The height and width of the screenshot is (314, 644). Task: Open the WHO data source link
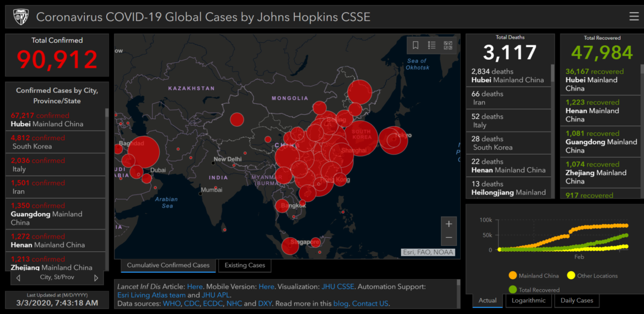coord(171,304)
